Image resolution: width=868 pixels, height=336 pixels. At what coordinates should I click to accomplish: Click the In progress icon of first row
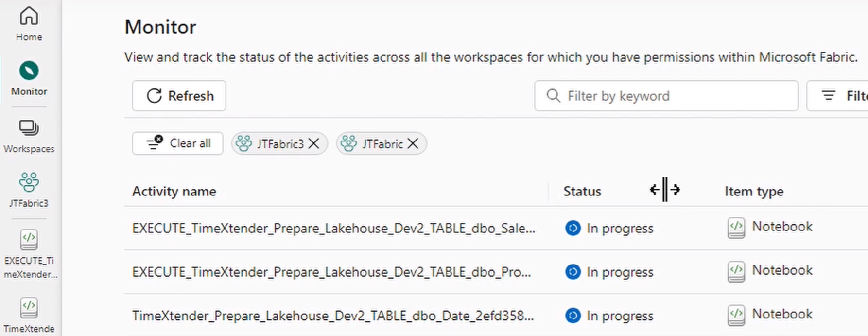coord(573,228)
